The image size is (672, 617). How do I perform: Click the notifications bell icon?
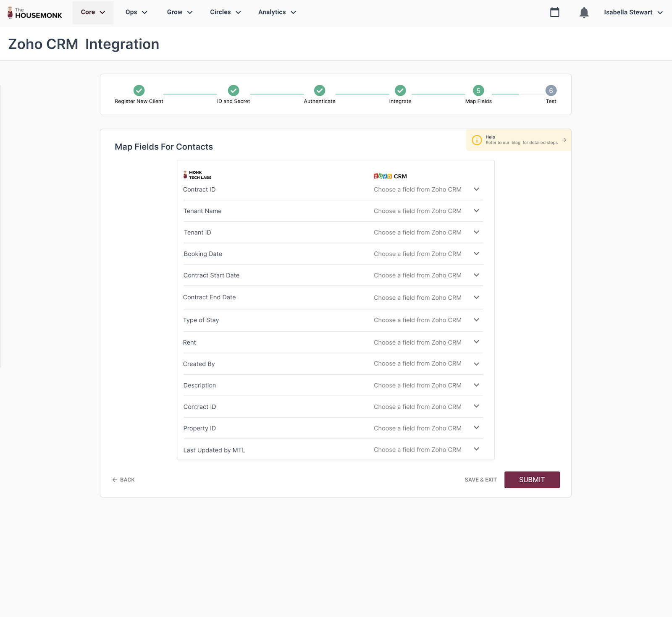tap(584, 13)
